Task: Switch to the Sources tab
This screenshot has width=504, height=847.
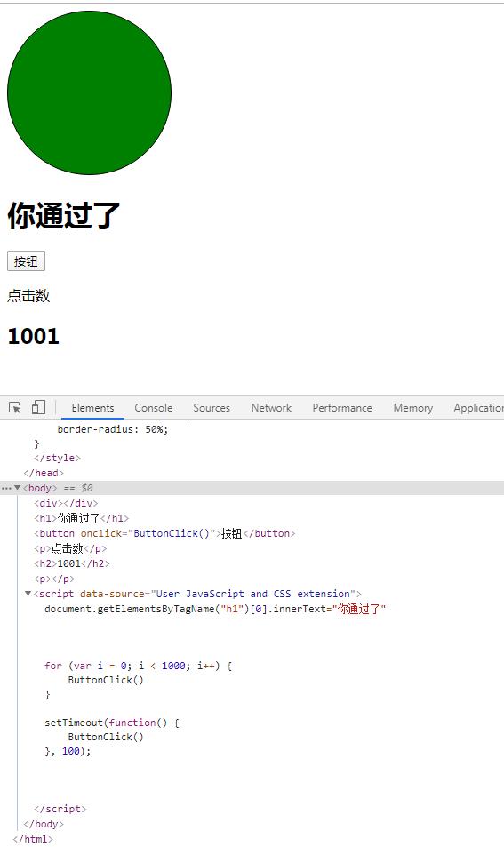Action: (x=212, y=408)
